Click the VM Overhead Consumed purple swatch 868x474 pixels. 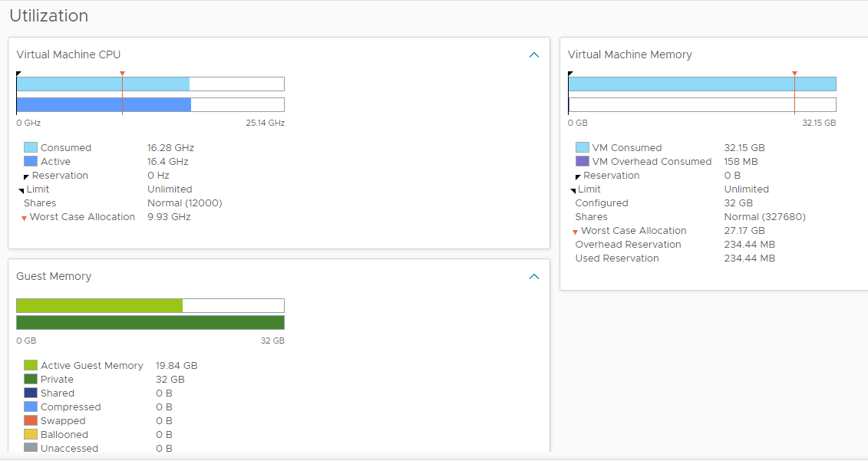[582, 162]
